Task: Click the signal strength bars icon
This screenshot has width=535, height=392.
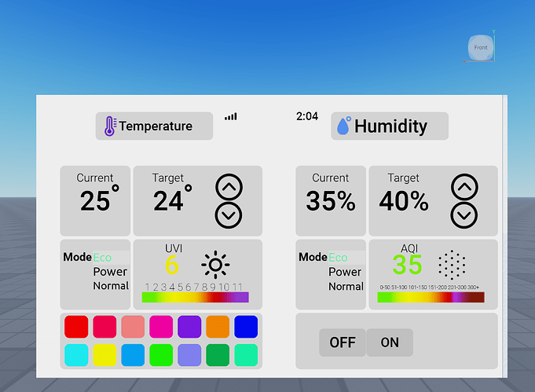Action: (230, 116)
